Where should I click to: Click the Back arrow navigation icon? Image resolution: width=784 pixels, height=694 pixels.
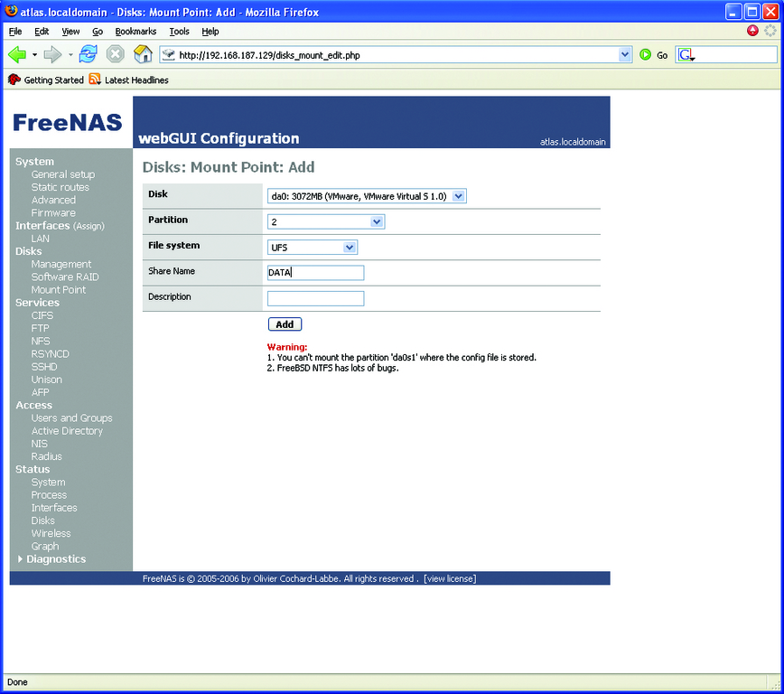tap(16, 54)
